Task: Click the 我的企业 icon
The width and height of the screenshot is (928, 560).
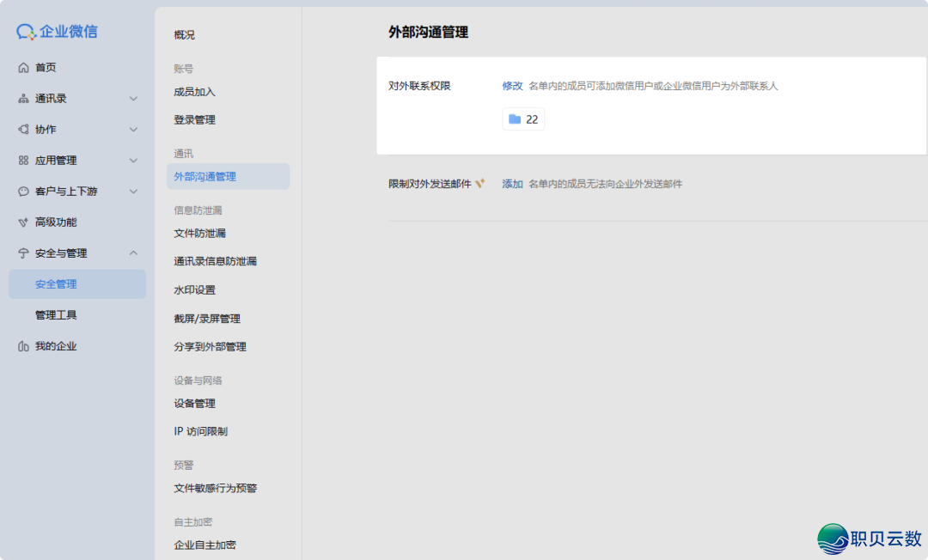Action: (23, 346)
